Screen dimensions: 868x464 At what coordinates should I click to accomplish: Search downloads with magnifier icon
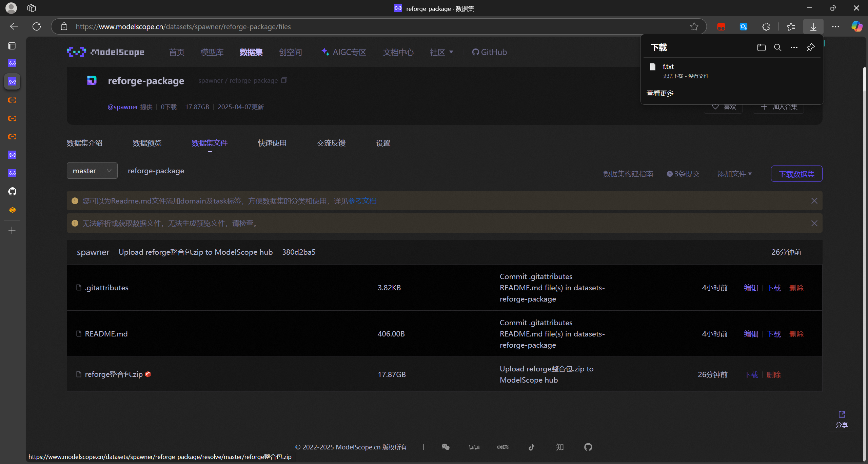click(777, 47)
